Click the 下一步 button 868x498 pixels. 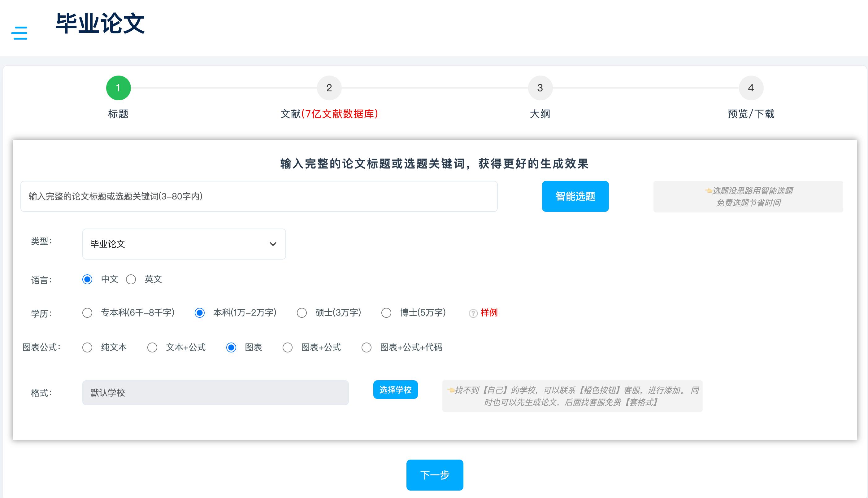tap(435, 475)
